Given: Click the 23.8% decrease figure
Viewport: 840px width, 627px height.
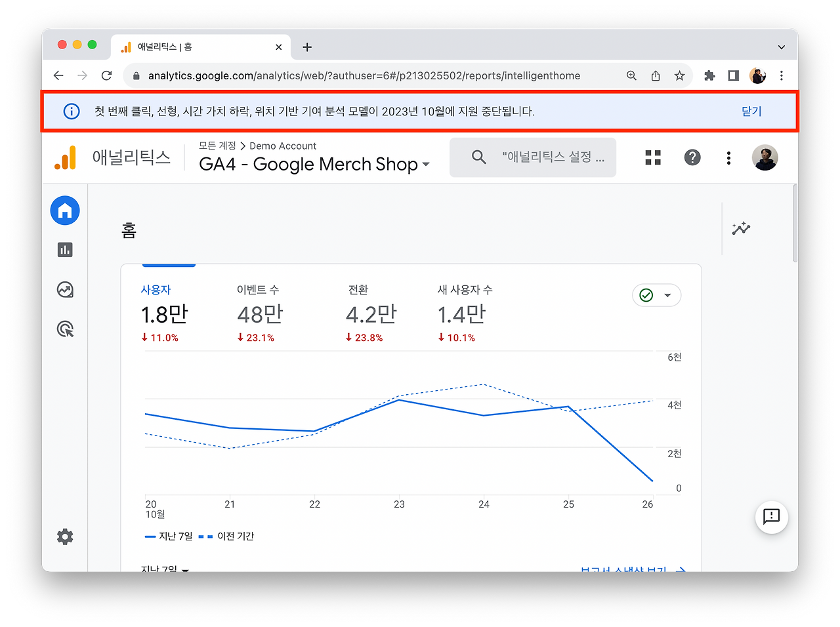Looking at the screenshot, I should point(364,338).
